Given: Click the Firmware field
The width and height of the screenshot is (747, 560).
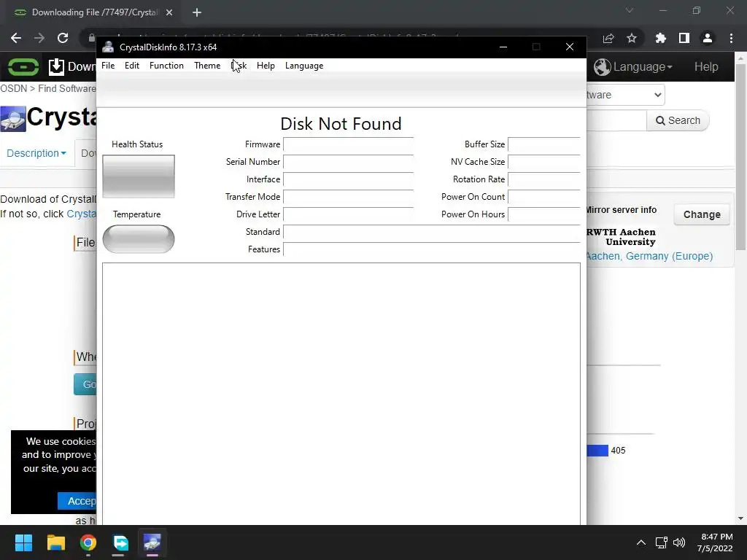Looking at the screenshot, I should pos(348,144).
